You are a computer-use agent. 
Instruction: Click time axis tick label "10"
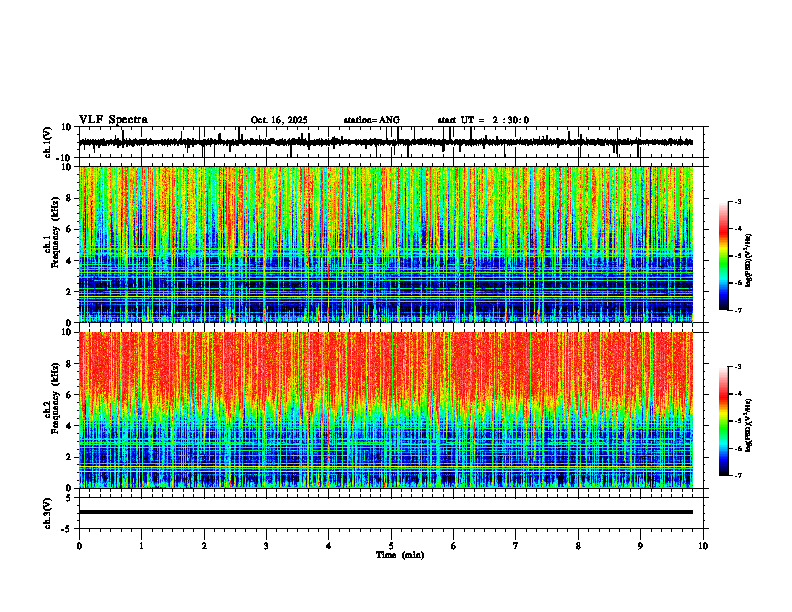tap(703, 546)
